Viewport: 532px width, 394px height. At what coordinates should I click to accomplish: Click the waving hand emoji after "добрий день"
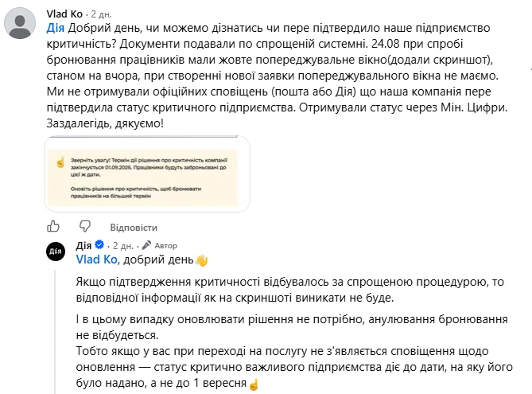(201, 260)
